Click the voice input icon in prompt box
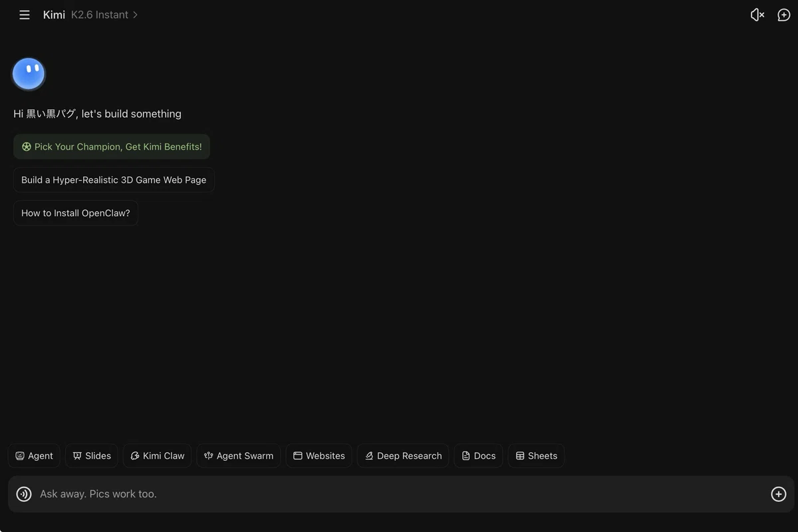Image resolution: width=798 pixels, height=532 pixels. click(x=24, y=494)
